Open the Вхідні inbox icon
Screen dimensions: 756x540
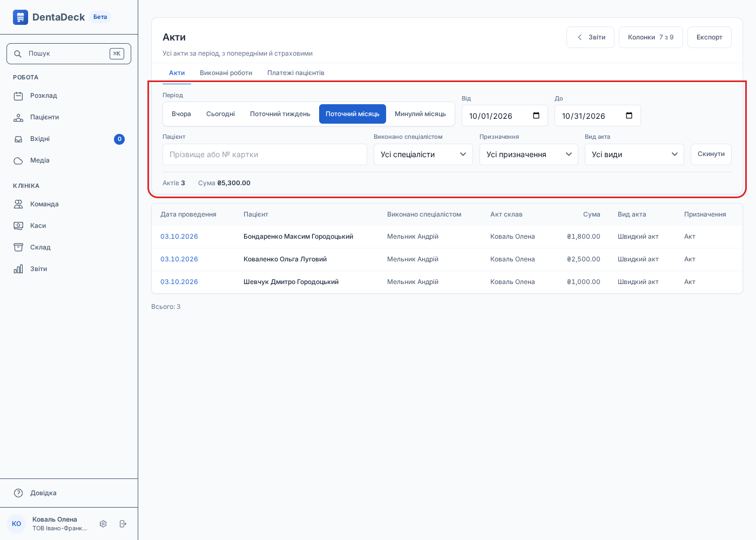18,139
